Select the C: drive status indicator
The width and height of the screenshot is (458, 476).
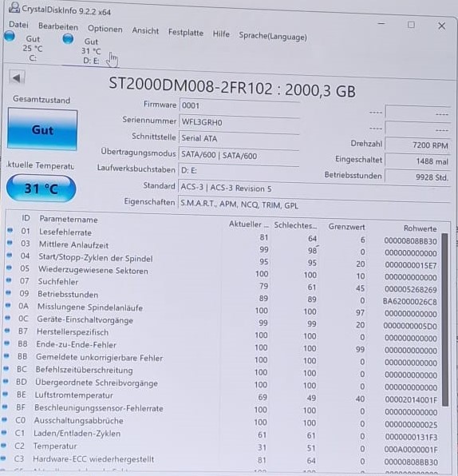pyautogui.click(x=25, y=47)
